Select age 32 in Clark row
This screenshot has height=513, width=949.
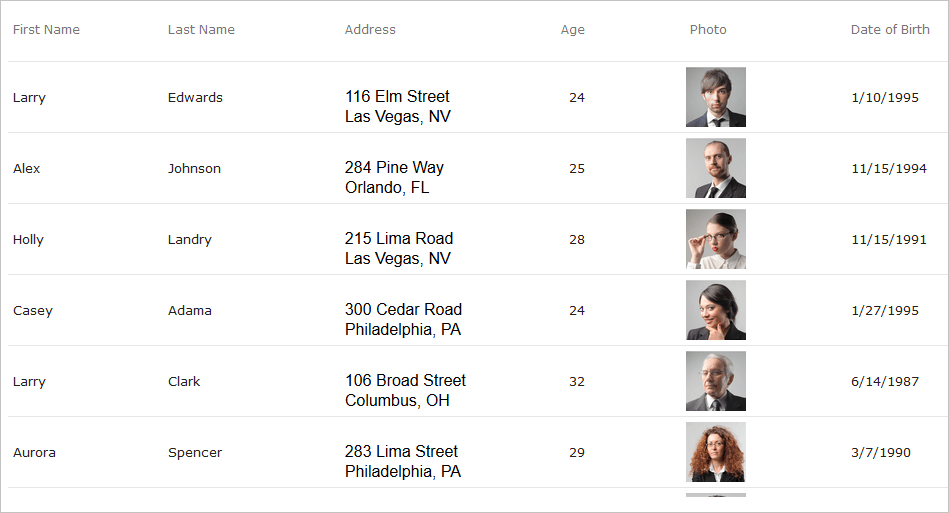tap(577, 382)
